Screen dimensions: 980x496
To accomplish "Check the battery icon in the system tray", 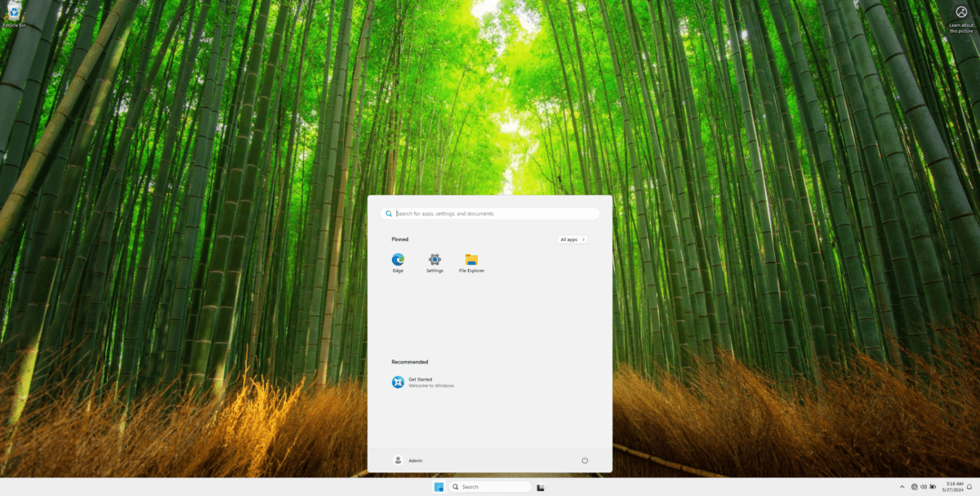I will [932, 486].
